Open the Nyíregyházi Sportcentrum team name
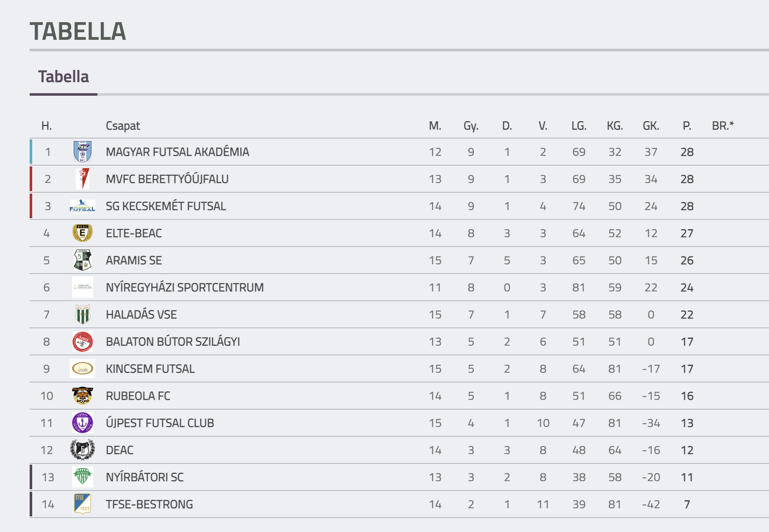This screenshot has height=532, width=769. (x=185, y=288)
